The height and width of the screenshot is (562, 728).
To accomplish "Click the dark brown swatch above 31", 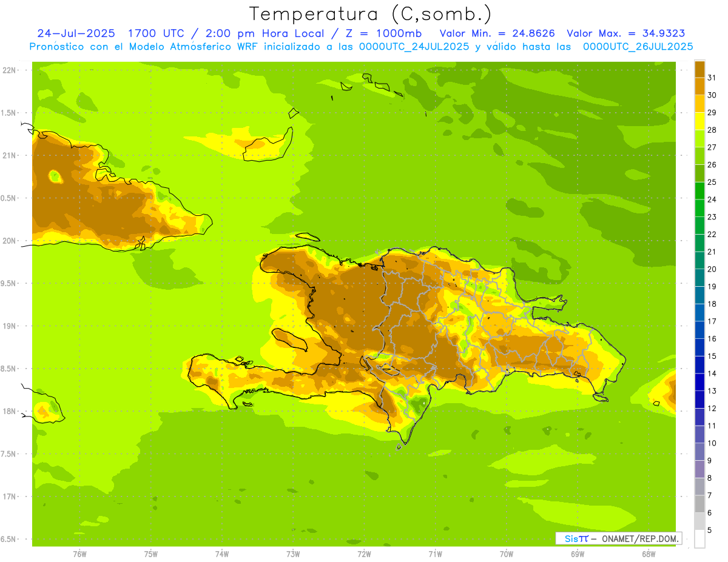I will [x=699, y=69].
